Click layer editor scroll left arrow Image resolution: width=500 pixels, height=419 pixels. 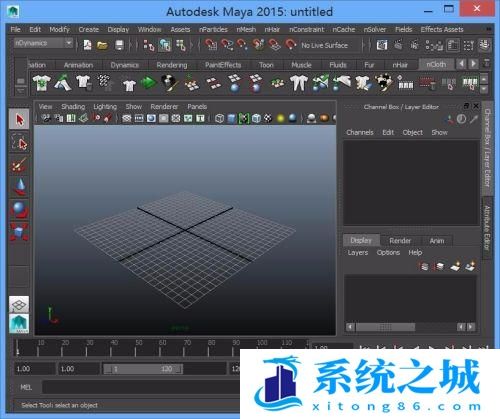pyautogui.click(x=350, y=327)
